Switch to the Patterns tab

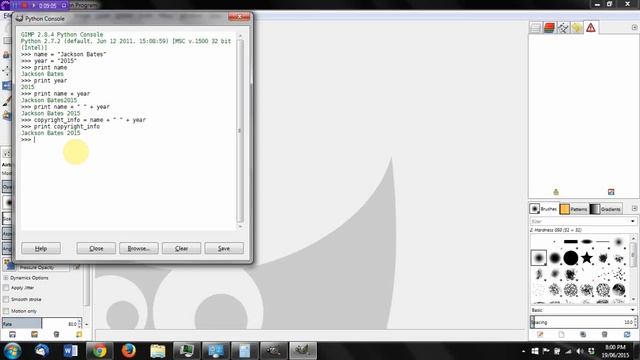[573, 209]
